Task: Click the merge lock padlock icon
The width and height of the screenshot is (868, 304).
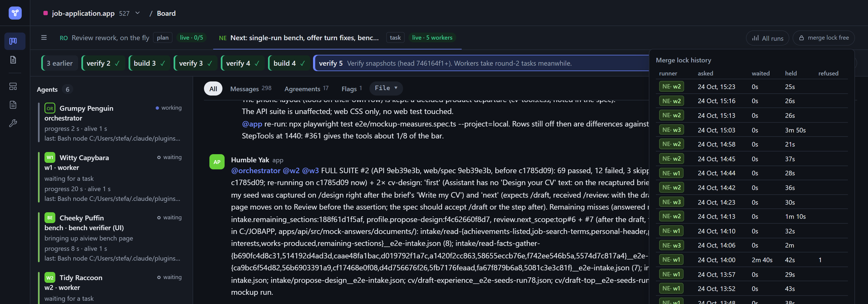Action: coord(802,38)
